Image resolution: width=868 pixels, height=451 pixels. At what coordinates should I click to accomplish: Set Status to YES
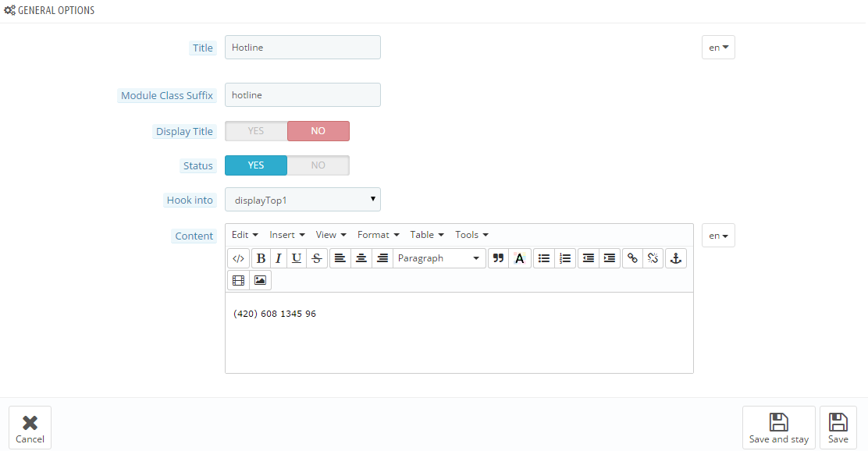coord(256,165)
